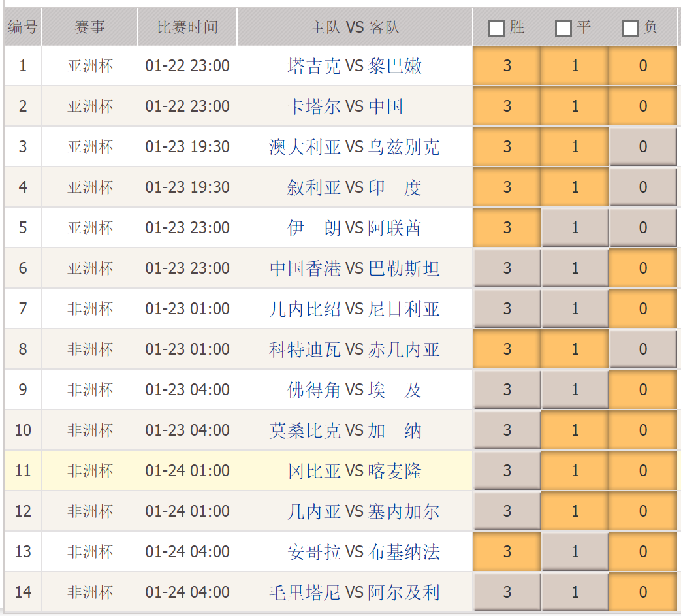Open match link 安哥拉 VS 布基纳法
Image resolution: width=681 pixels, height=616 pixels.
pyautogui.click(x=364, y=551)
